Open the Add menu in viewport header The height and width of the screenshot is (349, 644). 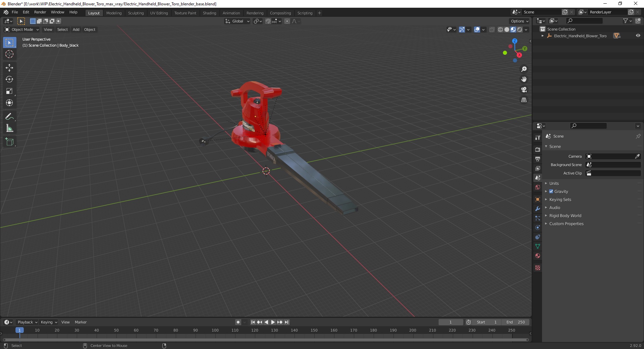click(76, 30)
